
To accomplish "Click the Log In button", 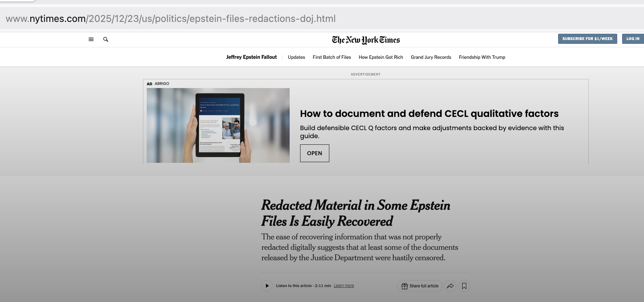I will click(x=633, y=39).
